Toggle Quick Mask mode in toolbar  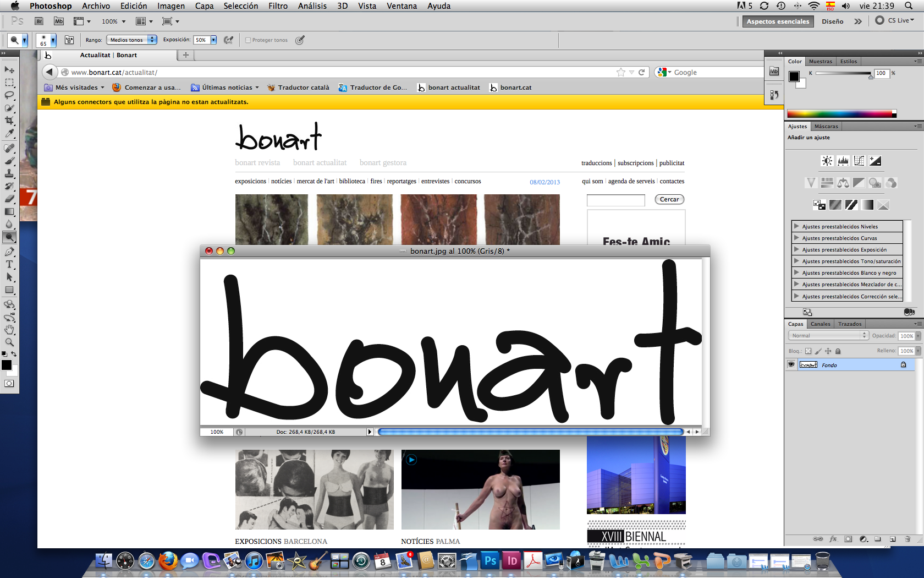coord(9,384)
